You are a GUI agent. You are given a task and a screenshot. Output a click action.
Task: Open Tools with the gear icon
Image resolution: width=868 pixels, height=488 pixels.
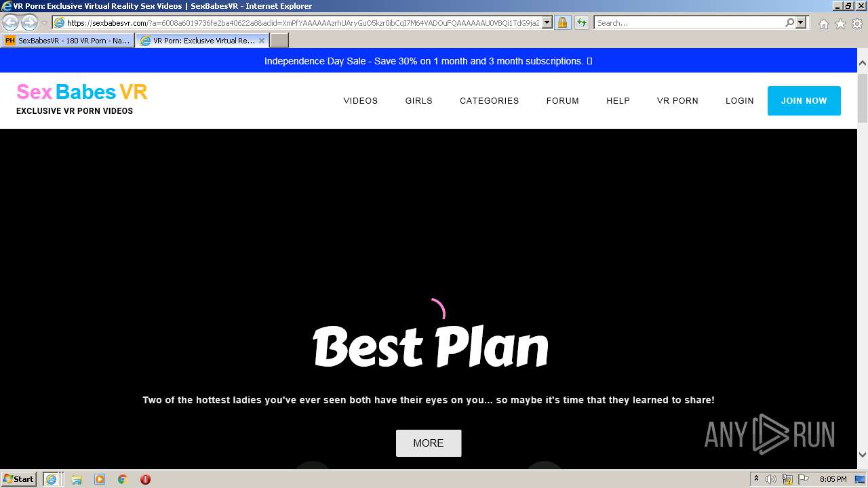(x=857, y=24)
